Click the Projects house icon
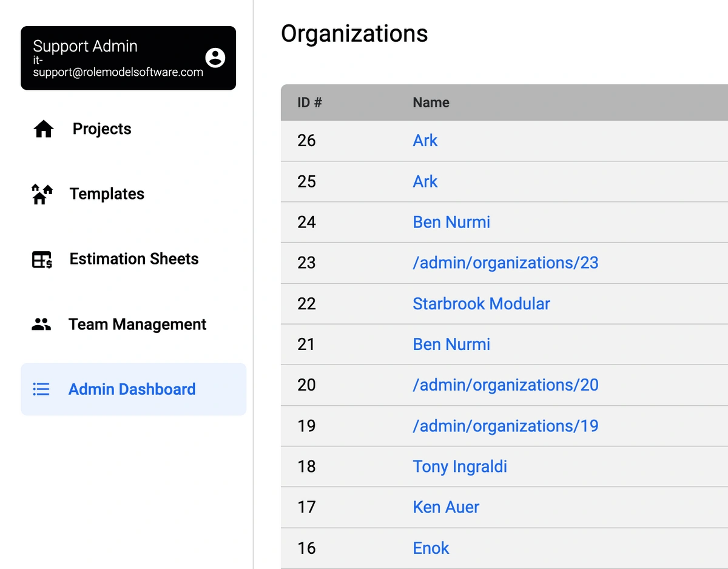Viewport: 728px width, 569px height. (44, 129)
